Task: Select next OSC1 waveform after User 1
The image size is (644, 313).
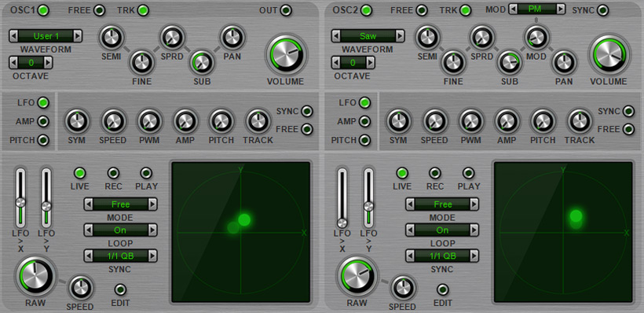Action: [77, 36]
